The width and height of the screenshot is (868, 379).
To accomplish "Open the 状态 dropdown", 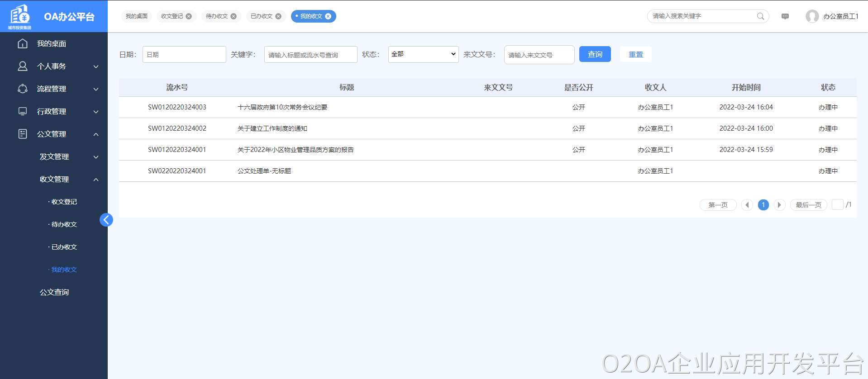I will (x=423, y=54).
